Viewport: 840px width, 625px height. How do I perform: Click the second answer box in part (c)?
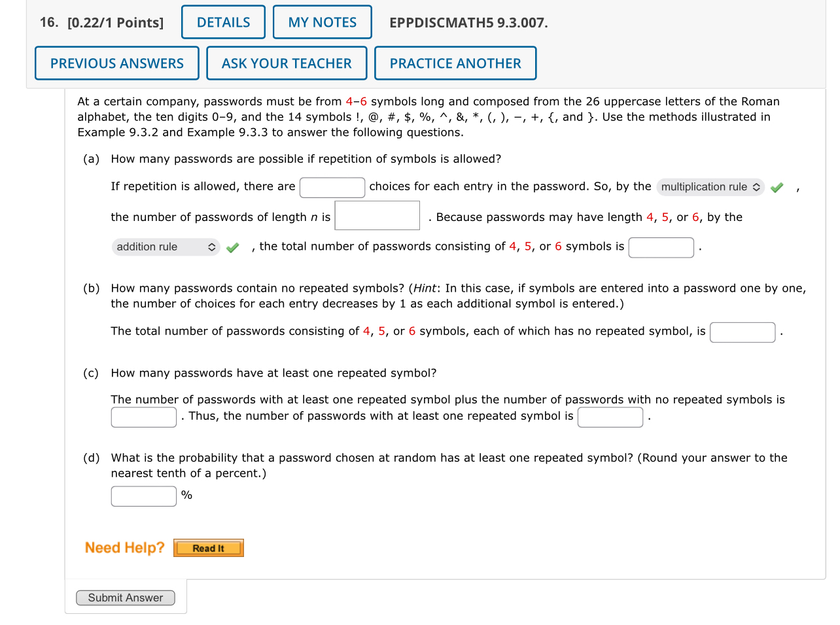point(610,416)
